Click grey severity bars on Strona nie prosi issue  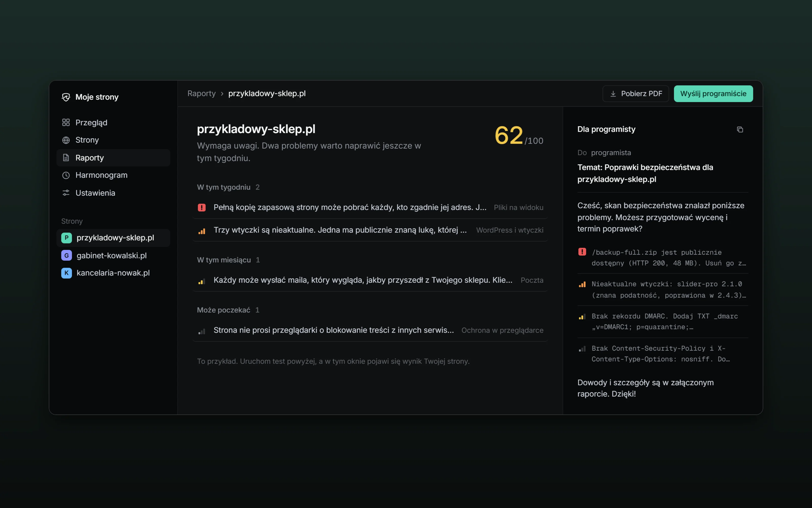point(202,331)
